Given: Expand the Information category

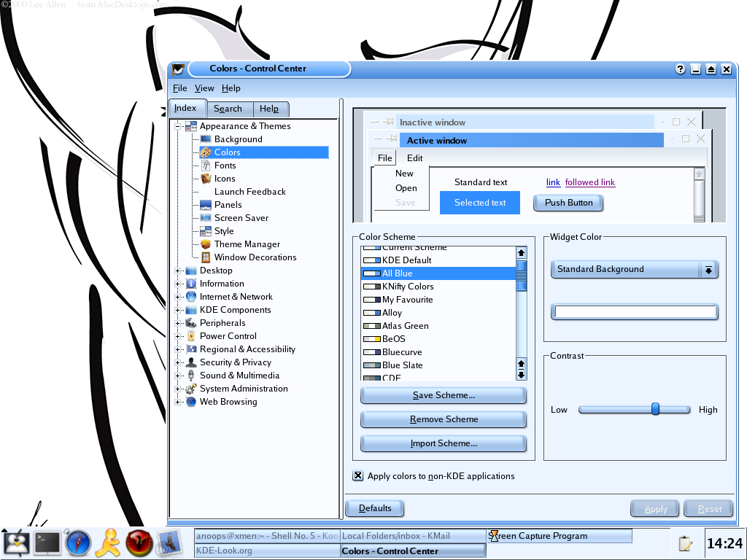Looking at the screenshot, I should click(178, 284).
